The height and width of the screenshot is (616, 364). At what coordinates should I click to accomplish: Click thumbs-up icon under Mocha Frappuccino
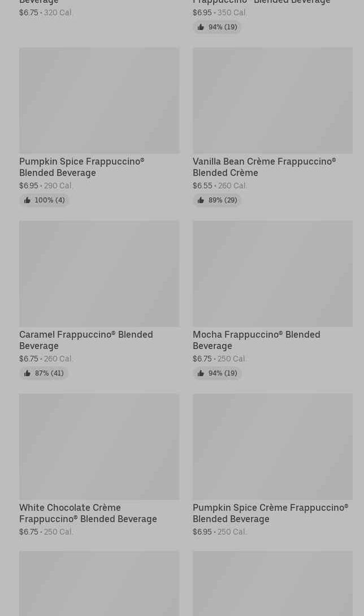click(x=201, y=373)
